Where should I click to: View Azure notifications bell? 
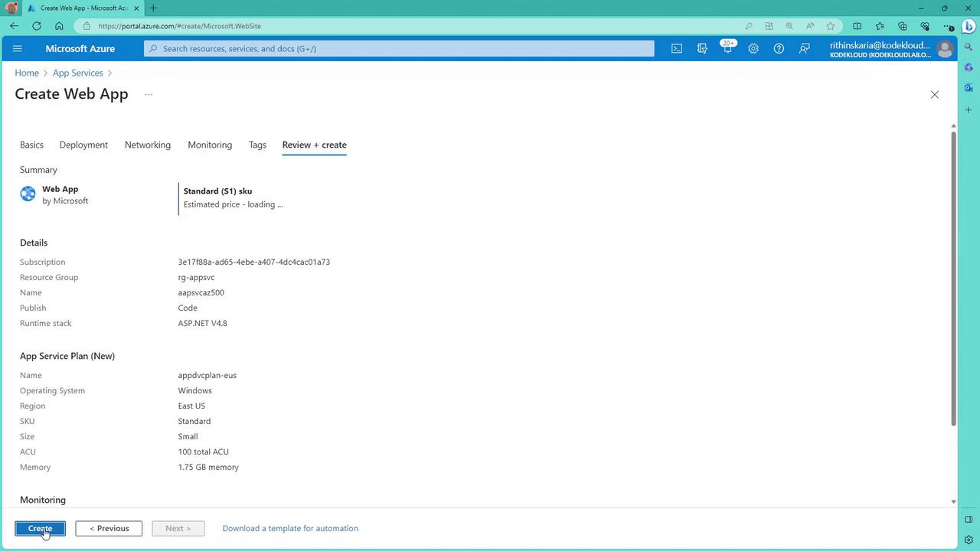pyautogui.click(x=727, y=48)
